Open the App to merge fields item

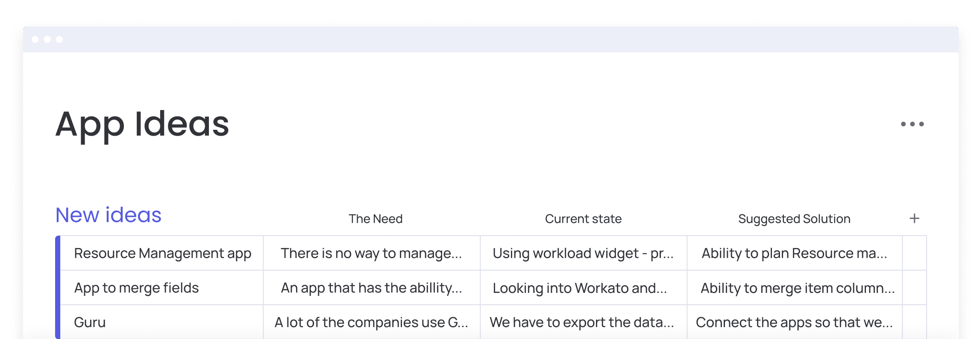pos(162,288)
